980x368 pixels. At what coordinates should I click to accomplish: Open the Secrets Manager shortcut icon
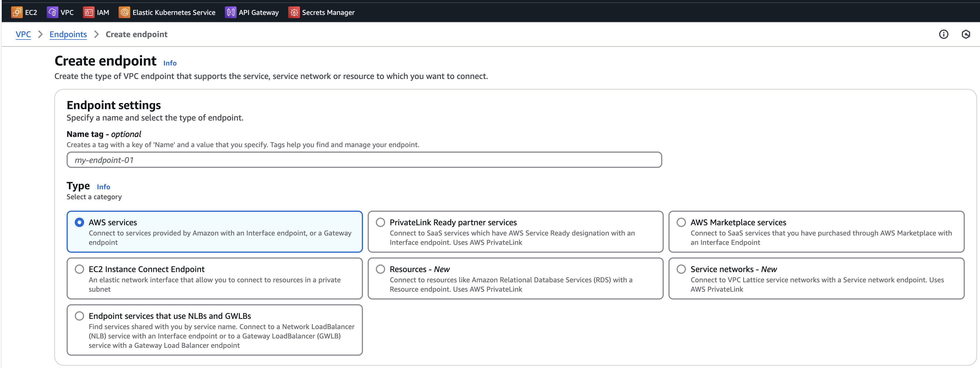(x=294, y=12)
